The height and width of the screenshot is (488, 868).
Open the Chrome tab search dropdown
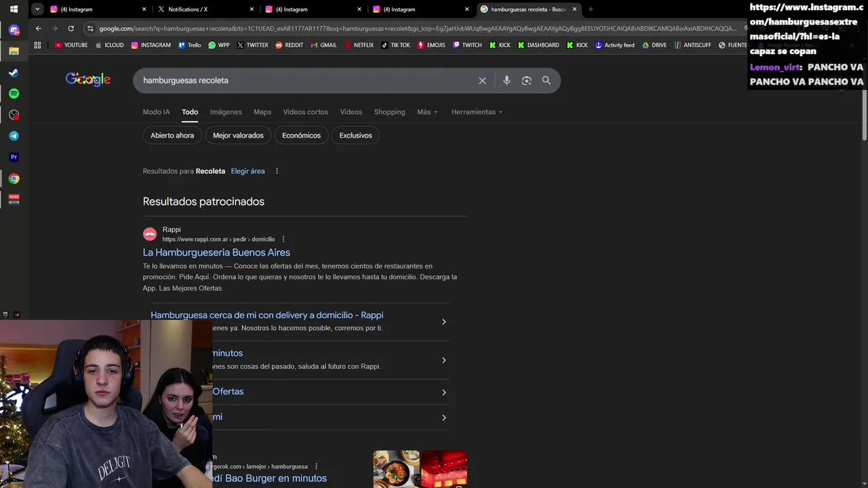37,9
